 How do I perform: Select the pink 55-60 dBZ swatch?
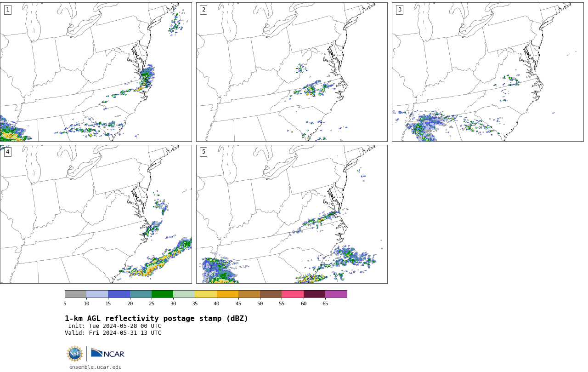293,294
